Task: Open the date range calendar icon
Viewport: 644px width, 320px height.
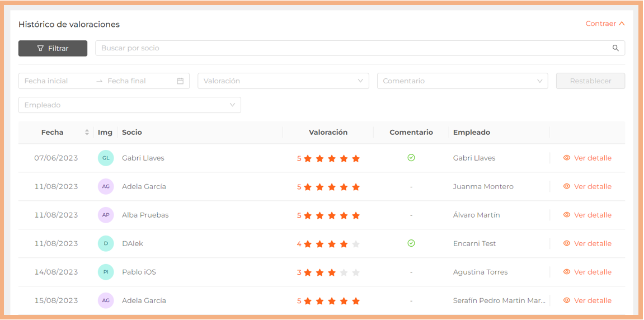Action: click(x=180, y=81)
